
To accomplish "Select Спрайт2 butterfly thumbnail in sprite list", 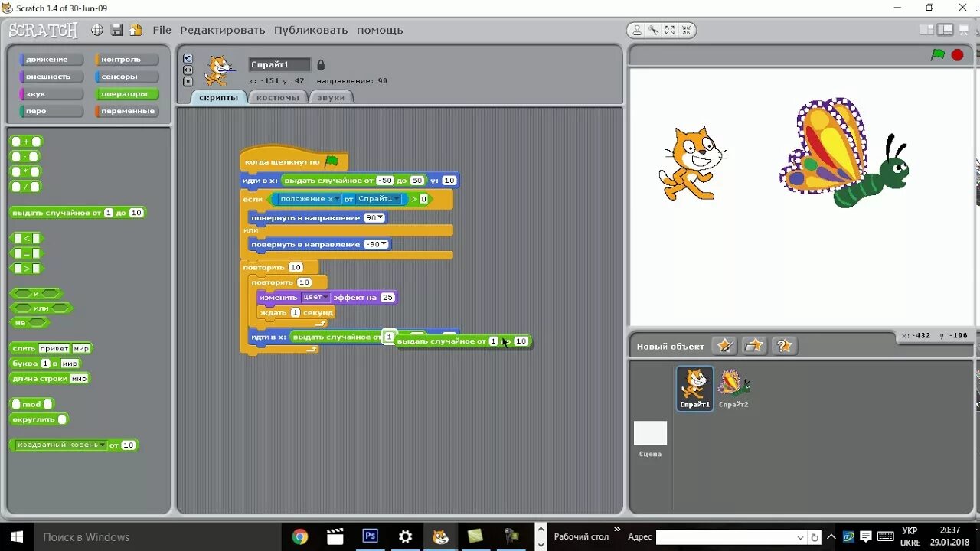I will [733, 388].
